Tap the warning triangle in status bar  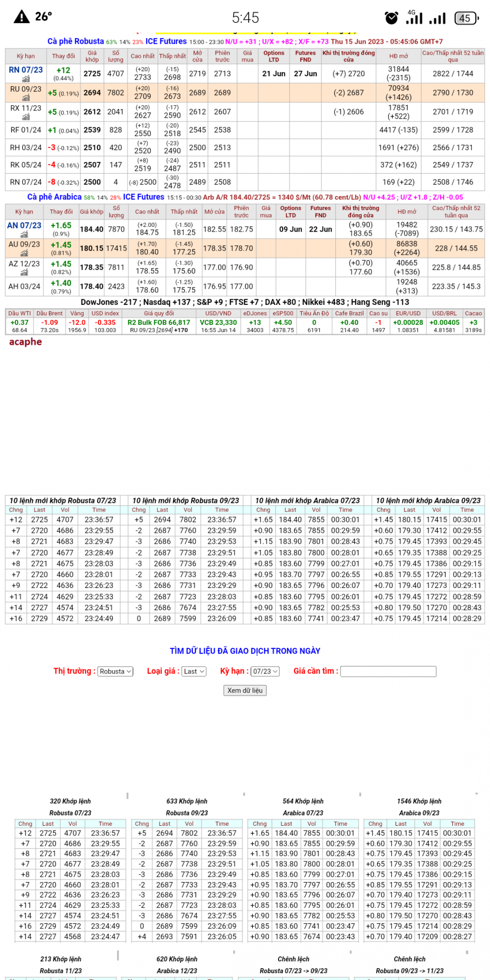click(22, 17)
